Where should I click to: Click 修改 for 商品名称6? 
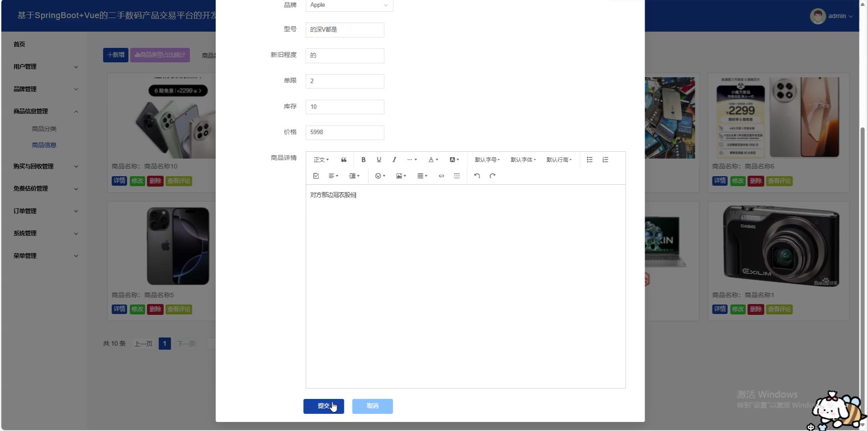pyautogui.click(x=738, y=181)
